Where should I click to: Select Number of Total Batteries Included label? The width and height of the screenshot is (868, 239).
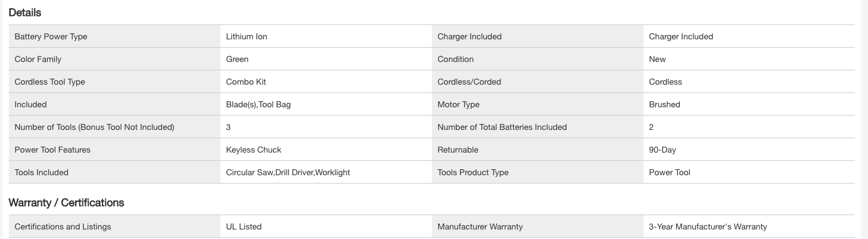pos(502,127)
